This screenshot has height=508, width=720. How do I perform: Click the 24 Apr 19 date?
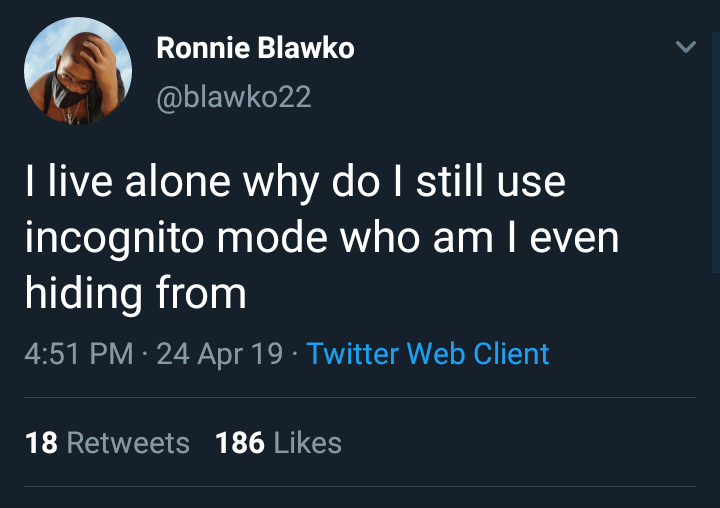pyautogui.click(x=220, y=353)
